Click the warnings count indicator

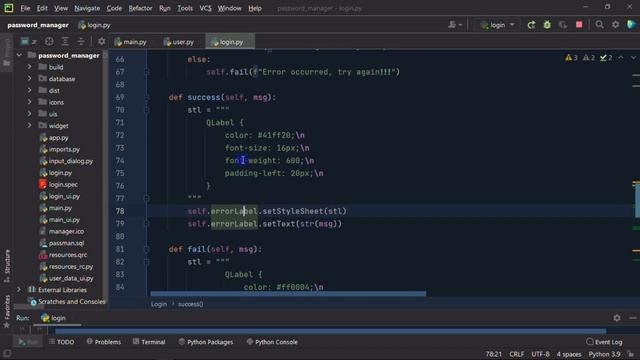point(571,58)
